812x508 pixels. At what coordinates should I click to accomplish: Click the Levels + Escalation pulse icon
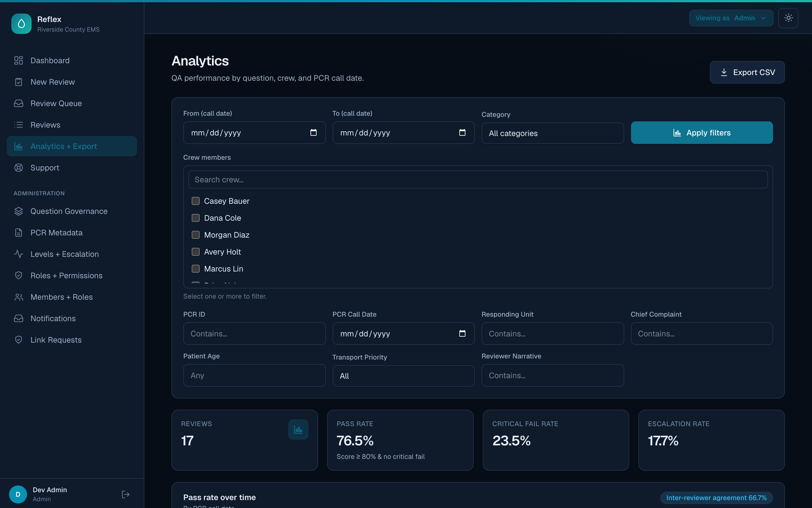pyautogui.click(x=18, y=254)
